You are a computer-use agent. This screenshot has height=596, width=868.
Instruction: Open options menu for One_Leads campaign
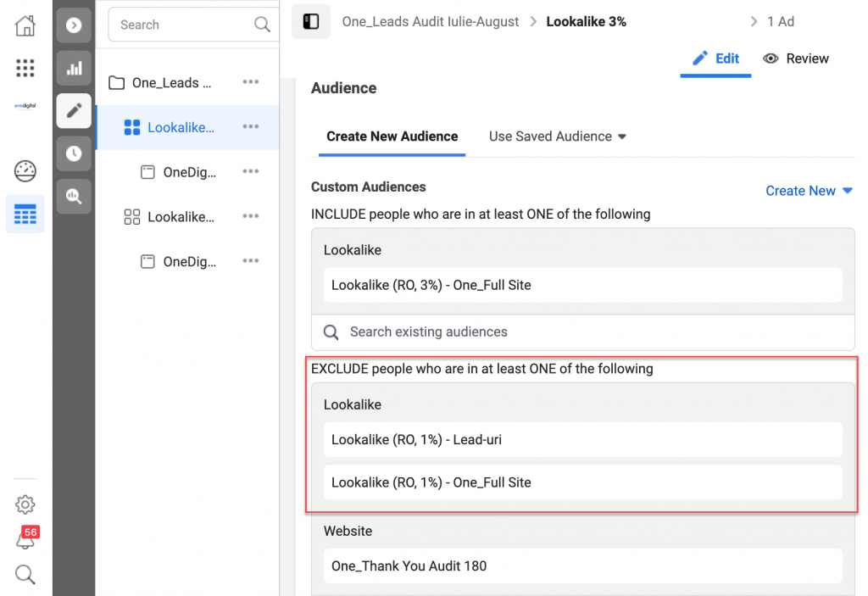(x=250, y=82)
